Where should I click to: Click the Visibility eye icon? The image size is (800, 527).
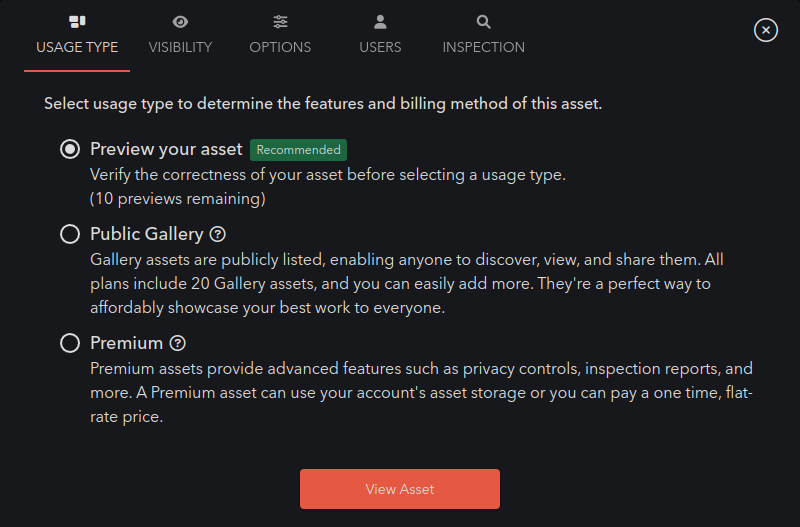[x=180, y=22]
